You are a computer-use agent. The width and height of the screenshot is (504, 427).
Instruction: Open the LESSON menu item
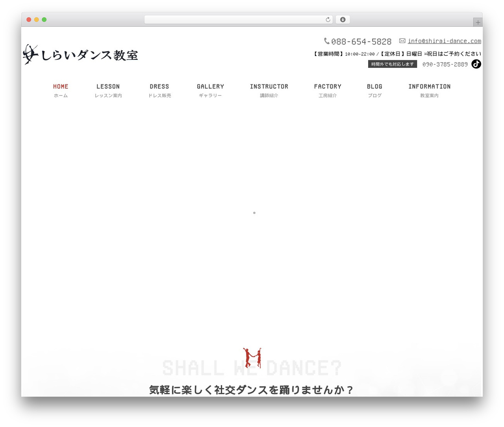point(108,90)
